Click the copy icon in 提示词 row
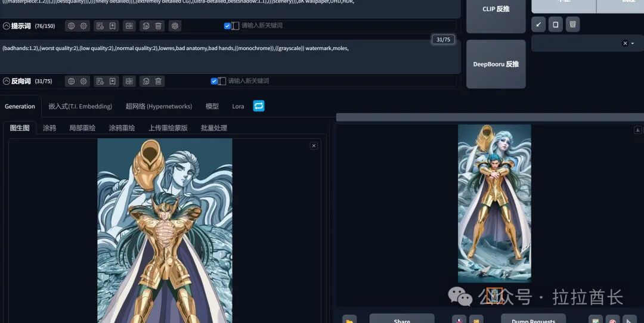This screenshot has width=644, height=323. [146, 26]
